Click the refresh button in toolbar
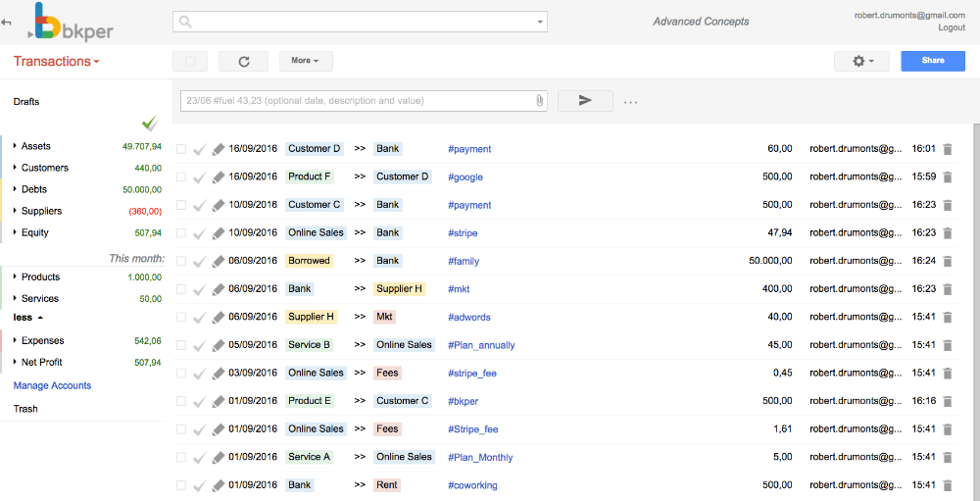 tap(244, 61)
